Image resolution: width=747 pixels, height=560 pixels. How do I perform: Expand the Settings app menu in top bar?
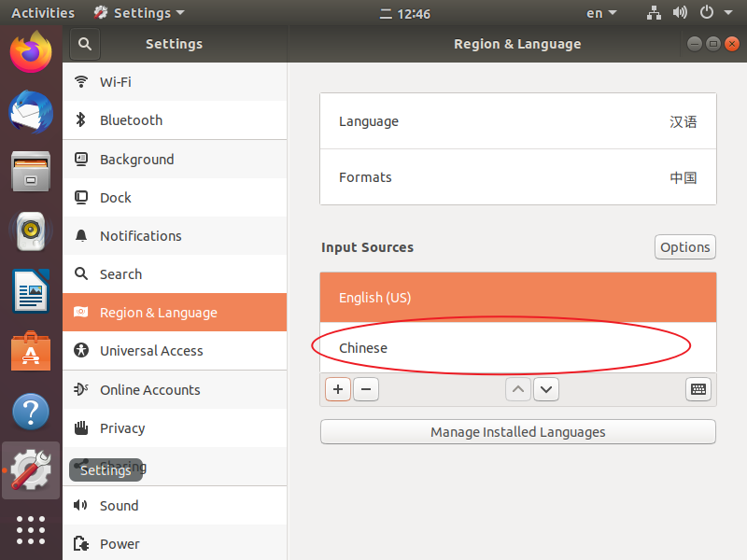(139, 13)
